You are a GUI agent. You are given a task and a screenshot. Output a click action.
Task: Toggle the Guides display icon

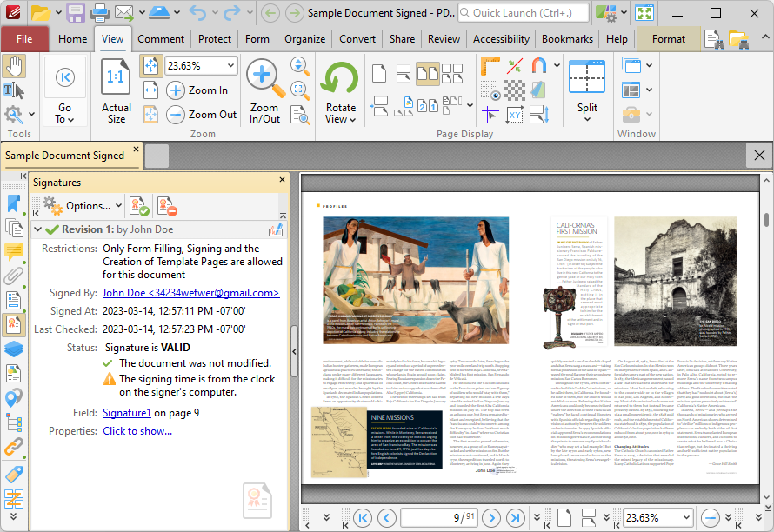[490, 115]
